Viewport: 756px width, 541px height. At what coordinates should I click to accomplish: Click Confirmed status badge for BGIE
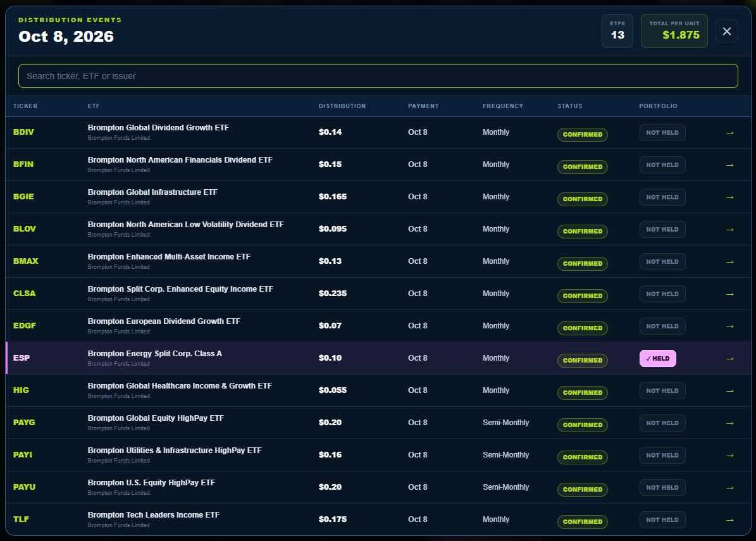[583, 199]
